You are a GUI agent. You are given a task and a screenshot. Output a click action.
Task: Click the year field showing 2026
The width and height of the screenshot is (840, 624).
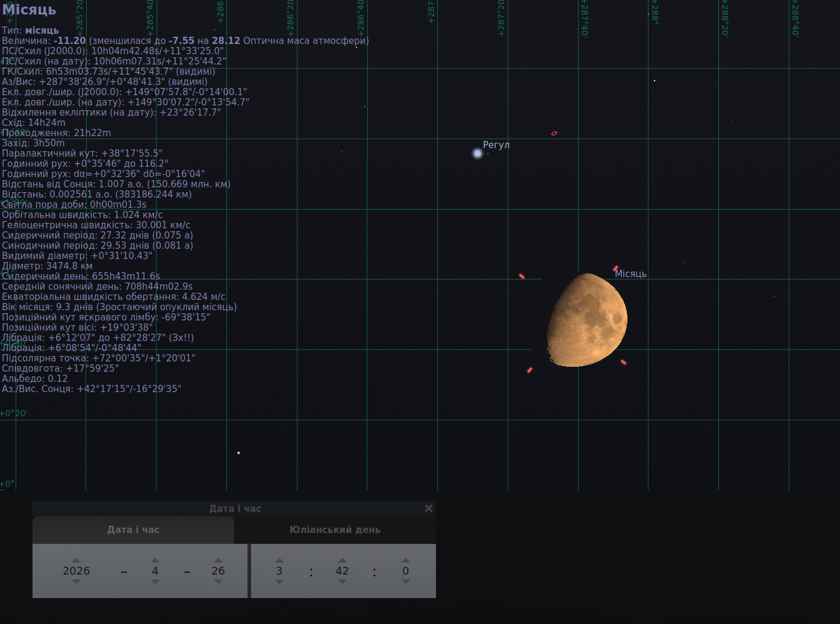coord(76,571)
